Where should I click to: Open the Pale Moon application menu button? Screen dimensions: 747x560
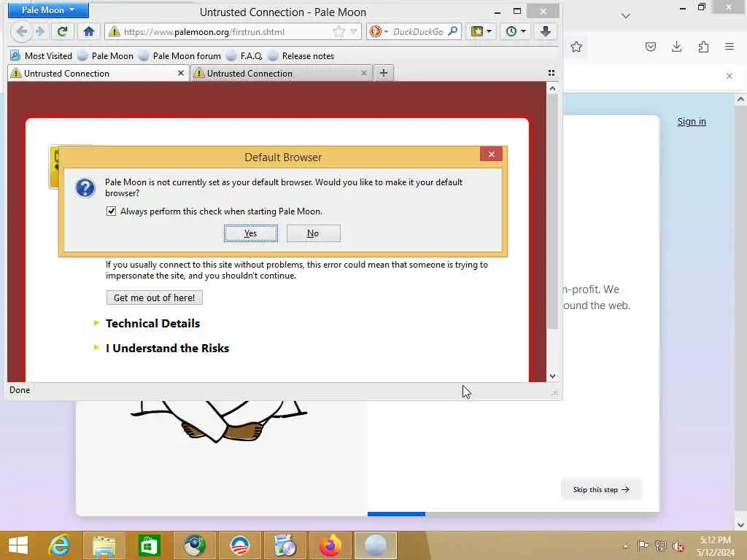48,10
